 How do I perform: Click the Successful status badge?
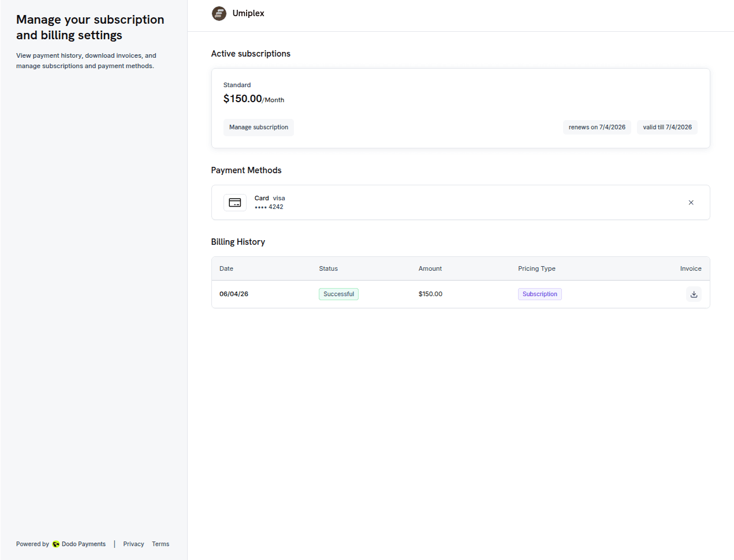tap(338, 294)
